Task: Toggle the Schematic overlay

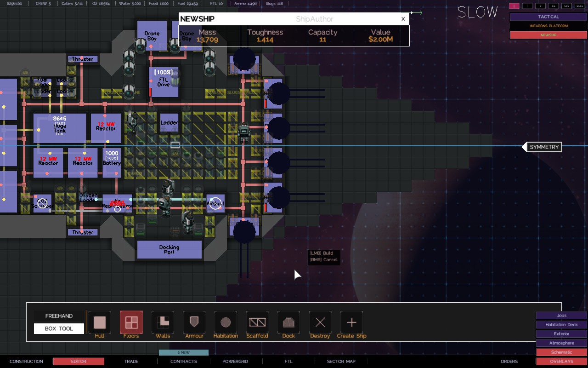Action: point(561,352)
